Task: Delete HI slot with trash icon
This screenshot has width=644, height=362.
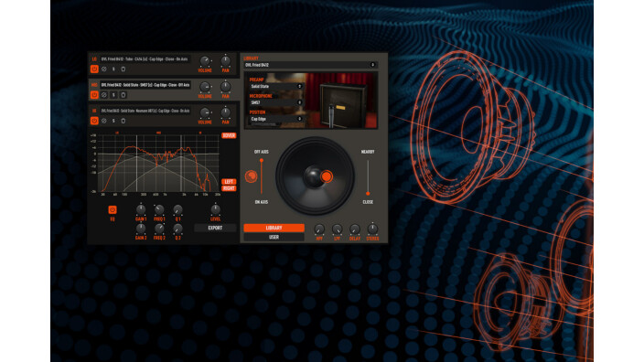Action: tap(123, 121)
